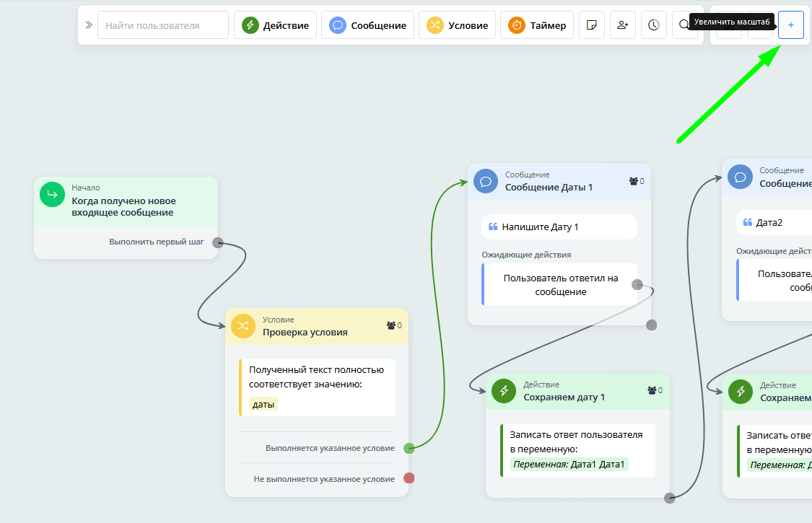
Task: Add a new 'Условие' block
Action: pyautogui.click(x=457, y=25)
